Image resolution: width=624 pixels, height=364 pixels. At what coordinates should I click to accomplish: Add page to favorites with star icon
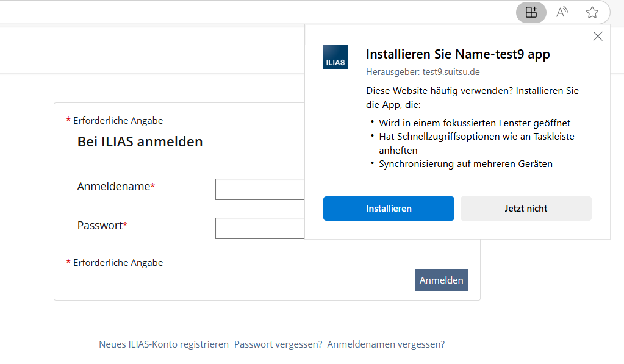coord(592,12)
